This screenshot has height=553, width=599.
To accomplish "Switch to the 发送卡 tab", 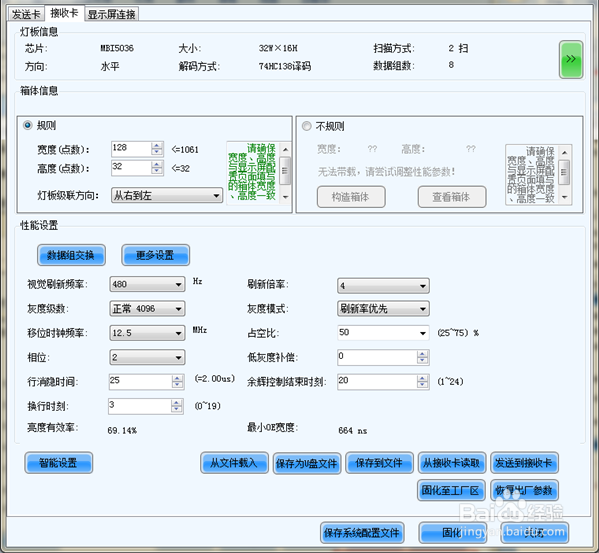I will pos(26,14).
